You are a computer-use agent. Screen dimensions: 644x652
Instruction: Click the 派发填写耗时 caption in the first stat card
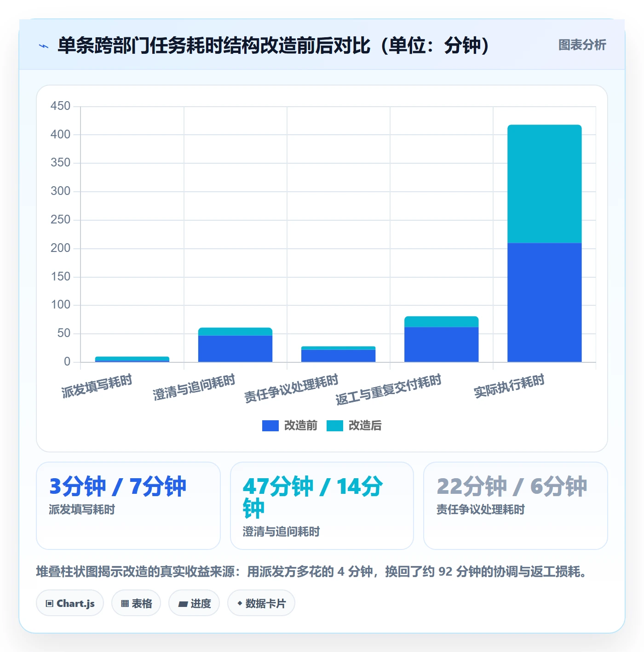[x=82, y=509]
